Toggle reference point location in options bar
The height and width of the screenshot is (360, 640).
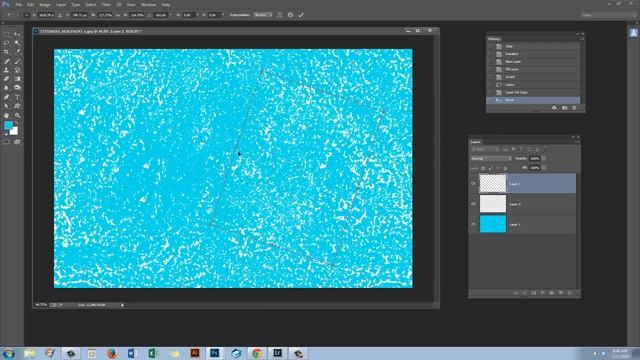[x=27, y=15]
